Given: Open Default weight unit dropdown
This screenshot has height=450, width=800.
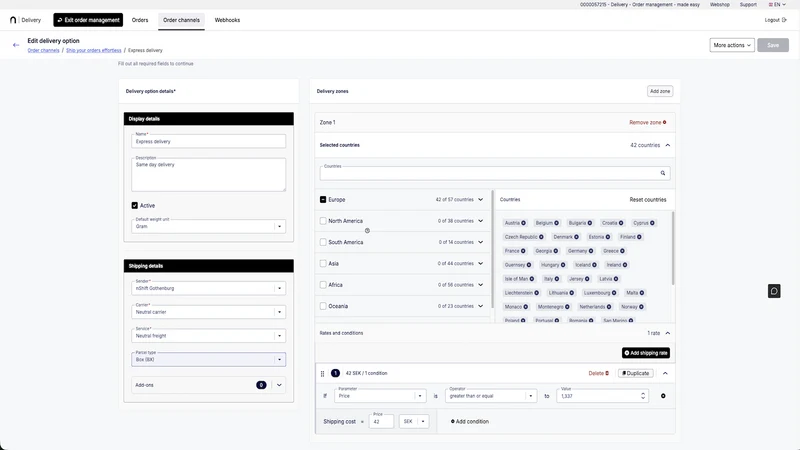Looking at the screenshot, I should pyautogui.click(x=209, y=226).
